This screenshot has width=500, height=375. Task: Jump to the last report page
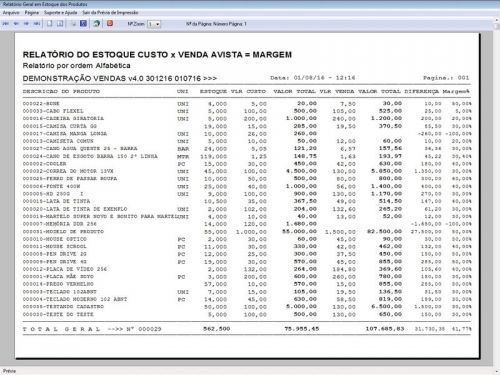point(37,24)
